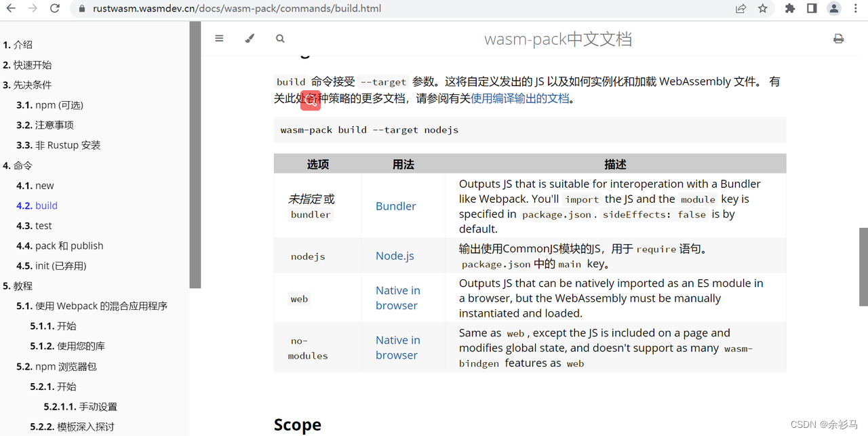Open the theme picker paintbrush icon
Viewport: 868px width, 436px height.
click(250, 39)
